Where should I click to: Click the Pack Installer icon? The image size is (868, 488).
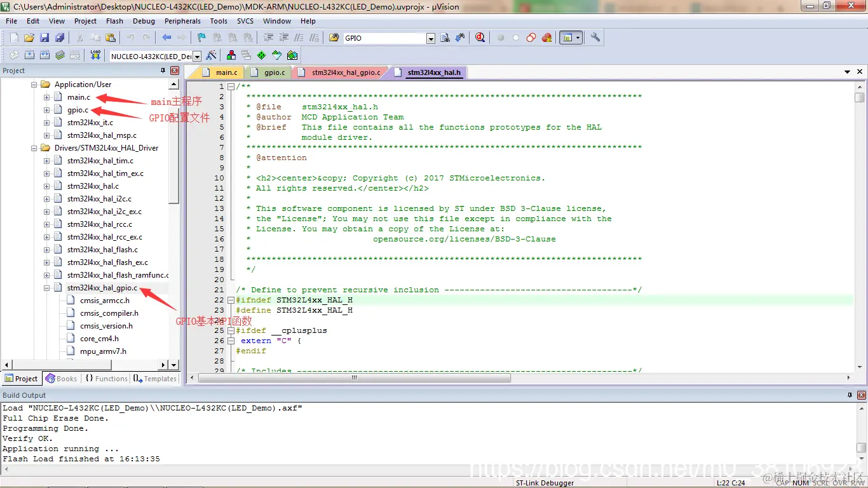coord(292,55)
